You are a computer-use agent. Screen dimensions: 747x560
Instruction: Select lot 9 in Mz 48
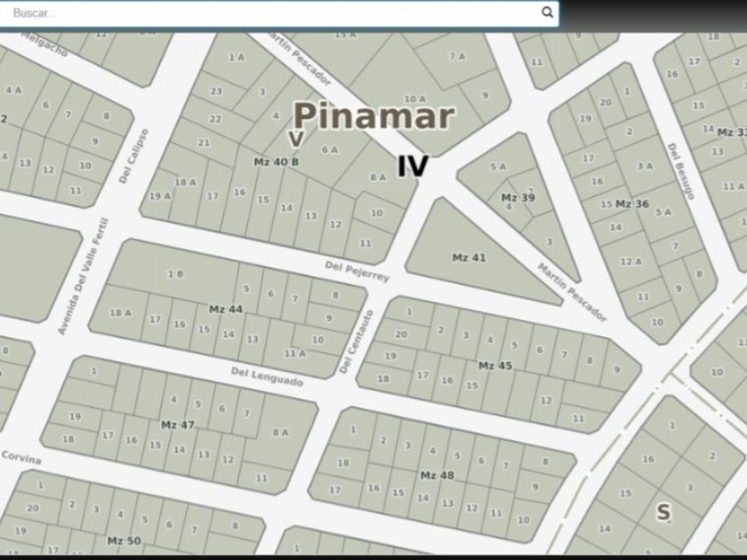point(535,487)
